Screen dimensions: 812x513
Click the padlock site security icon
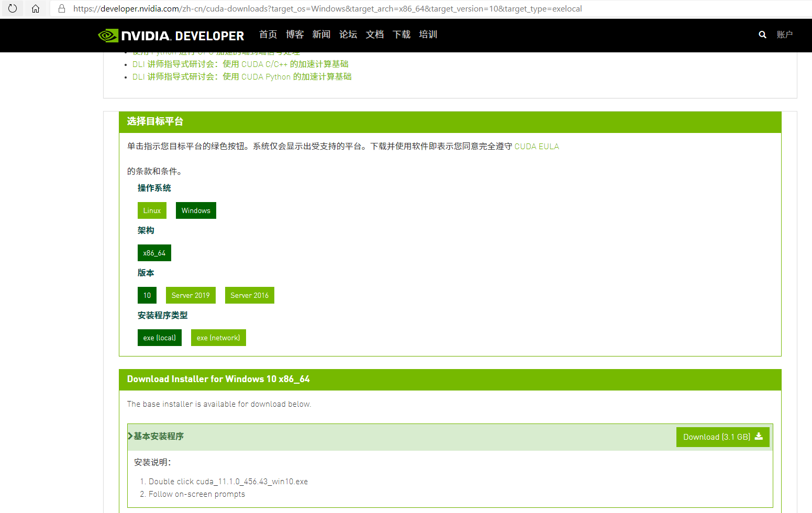point(62,8)
